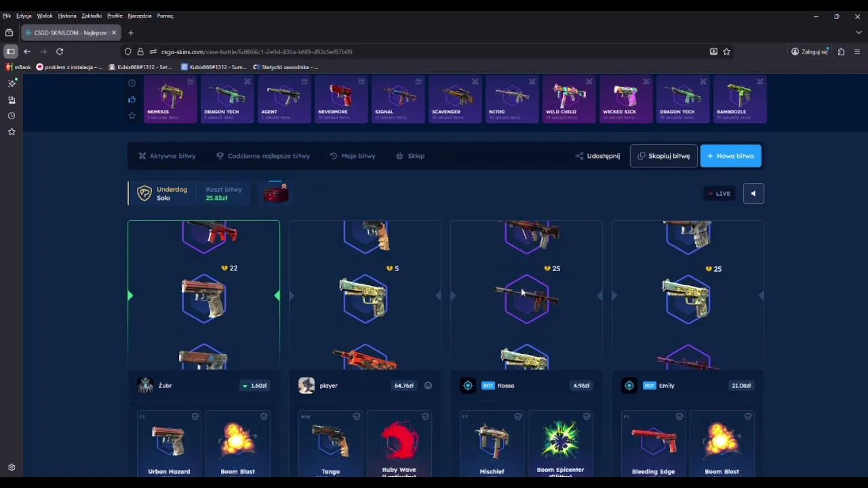Image resolution: width=868 pixels, height=488 pixels.
Task: Show recent drops clock filter
Action: [x=132, y=83]
